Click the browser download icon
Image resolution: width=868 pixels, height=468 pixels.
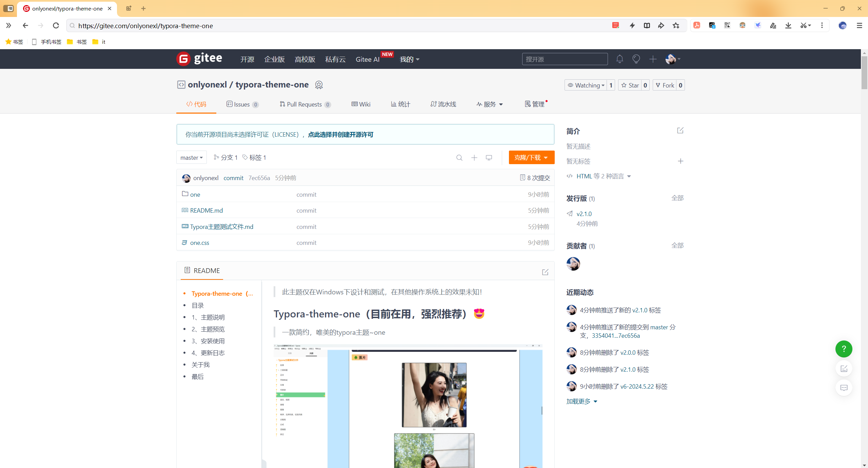[x=788, y=25]
